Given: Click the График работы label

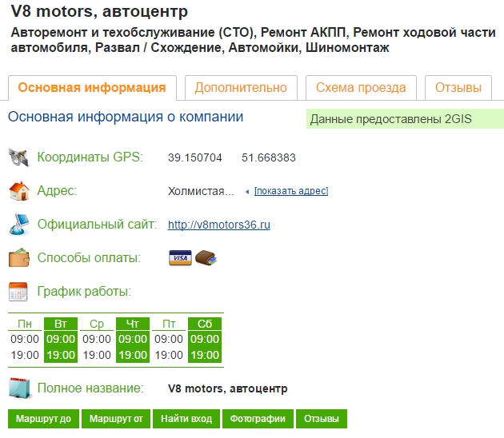Looking at the screenshot, I should [x=84, y=291].
